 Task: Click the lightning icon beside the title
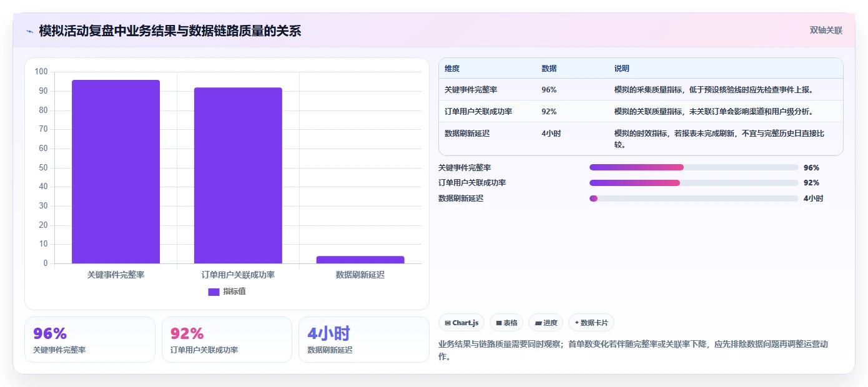29,31
